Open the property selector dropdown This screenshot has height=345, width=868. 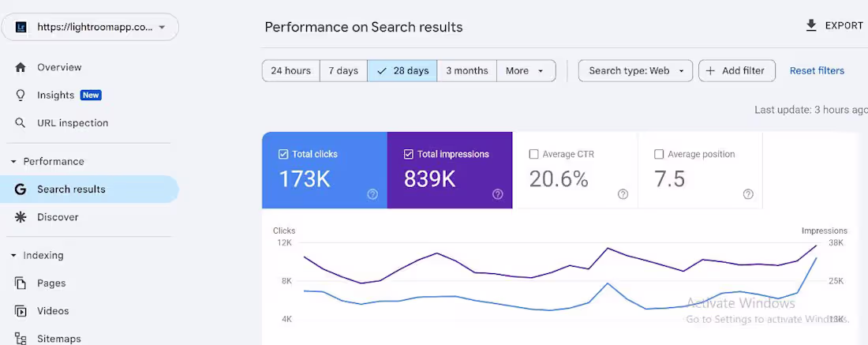(x=90, y=27)
